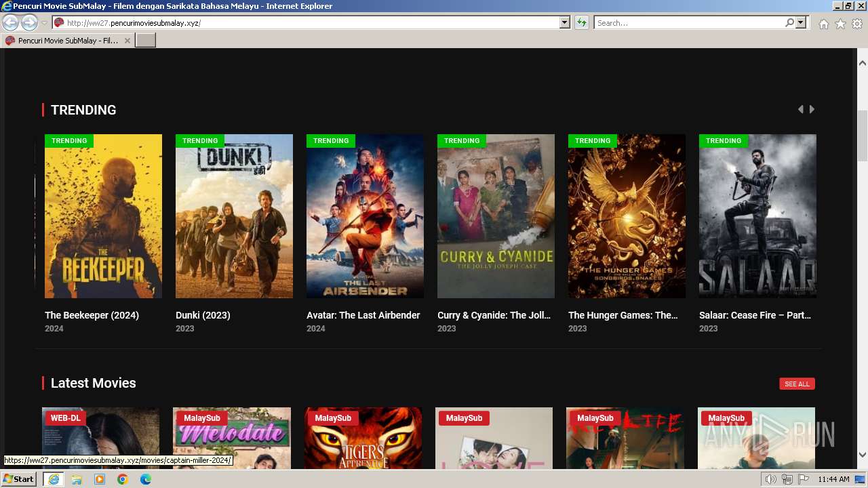The image size is (868, 488).
Task: Click the Dunki (2023) title link
Action: (203, 315)
